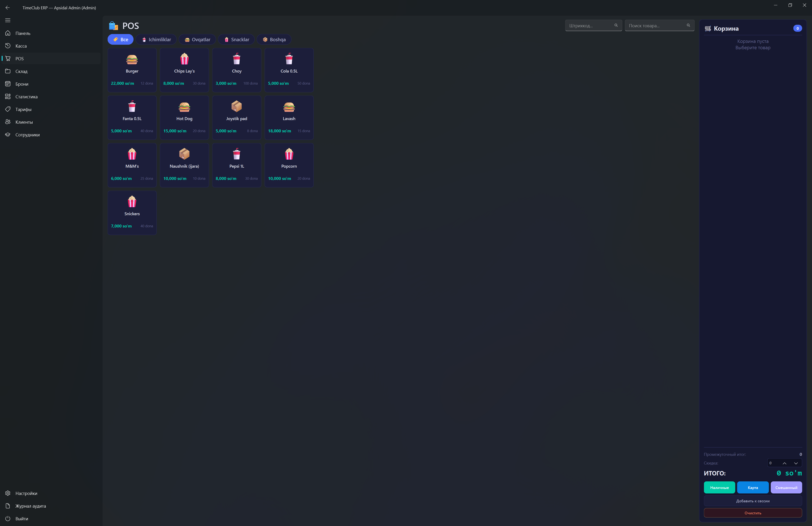Choose Карта payment method
This screenshot has width=812, height=526.
click(753, 488)
